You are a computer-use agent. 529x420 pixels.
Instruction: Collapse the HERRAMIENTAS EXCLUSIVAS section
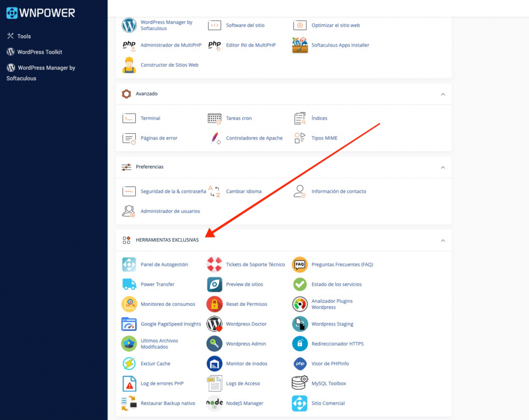click(x=443, y=241)
